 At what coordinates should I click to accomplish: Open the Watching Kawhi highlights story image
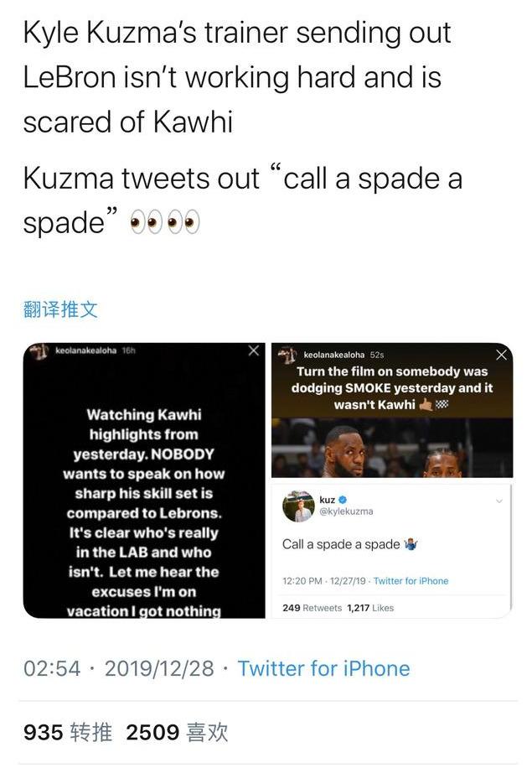pos(144,480)
